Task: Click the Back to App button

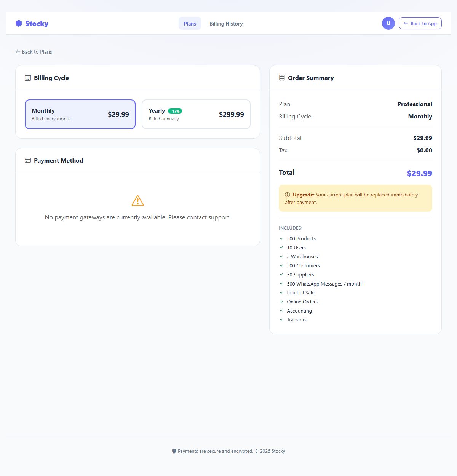Action: [x=420, y=23]
